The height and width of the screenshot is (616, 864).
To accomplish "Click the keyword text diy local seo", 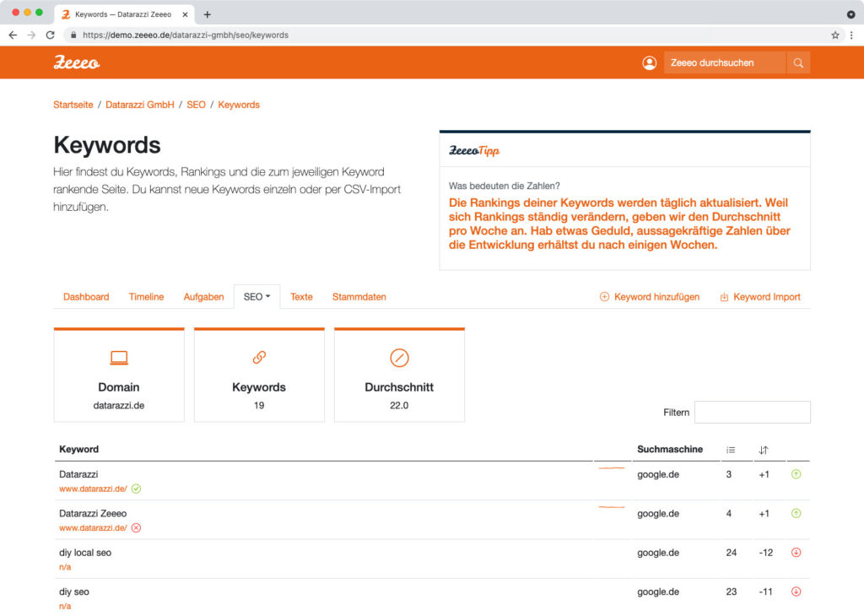I will pos(85,553).
